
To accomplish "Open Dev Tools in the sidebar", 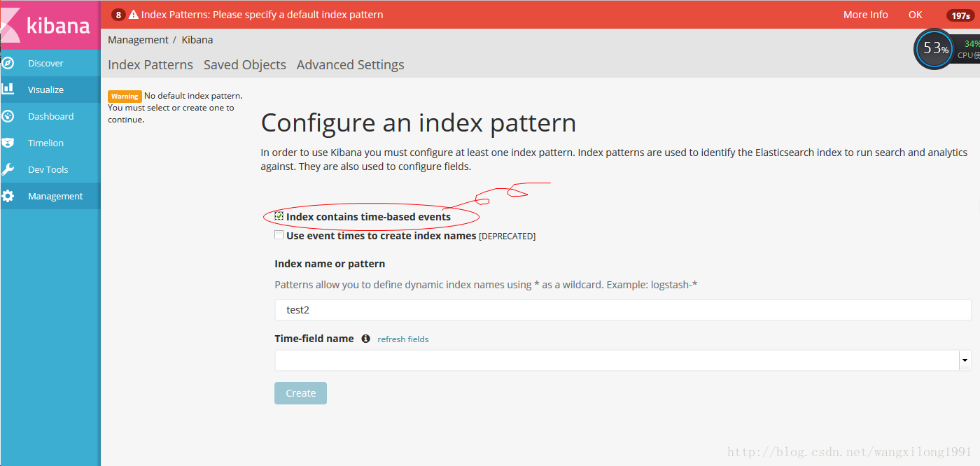I will (50, 169).
